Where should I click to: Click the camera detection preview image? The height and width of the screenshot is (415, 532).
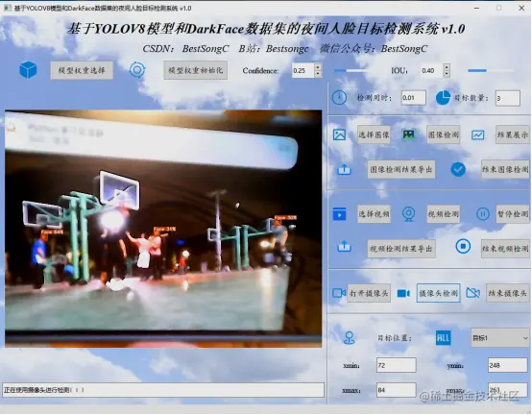click(x=163, y=229)
